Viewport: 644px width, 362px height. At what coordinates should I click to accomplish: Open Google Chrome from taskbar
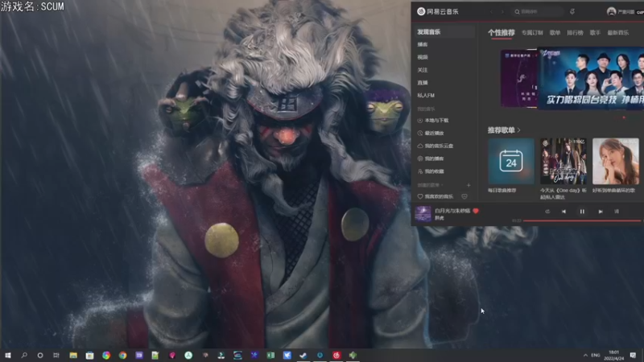tap(122, 355)
